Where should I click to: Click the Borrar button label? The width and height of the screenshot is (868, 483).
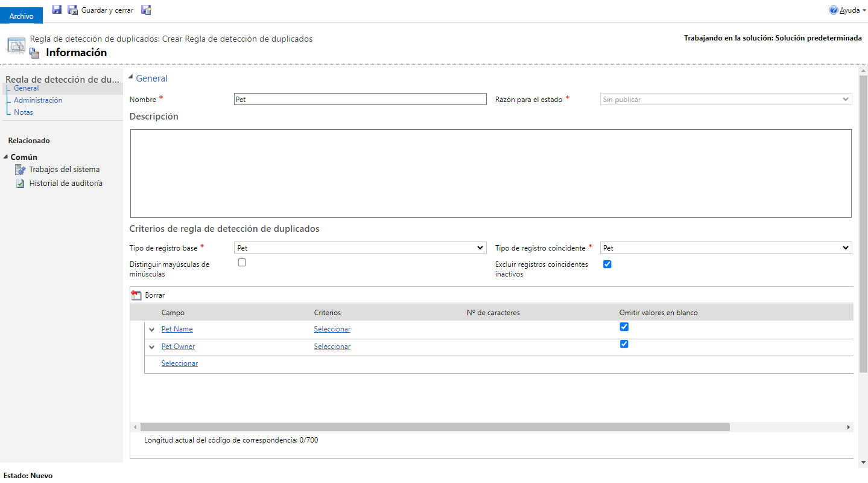pos(155,295)
